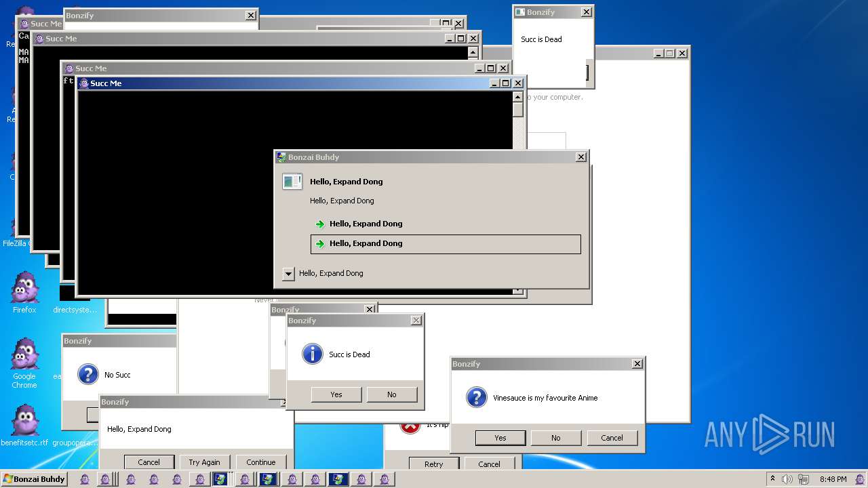This screenshot has width=868, height=488.
Task: Close the Bonzai Buhdy task dialog
Action: [x=581, y=157]
